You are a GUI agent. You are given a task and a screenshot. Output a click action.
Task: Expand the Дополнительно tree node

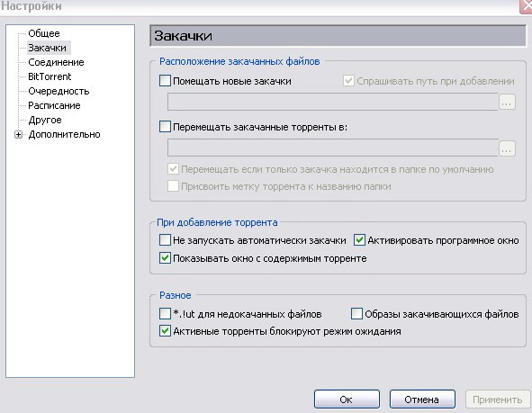[x=18, y=135]
